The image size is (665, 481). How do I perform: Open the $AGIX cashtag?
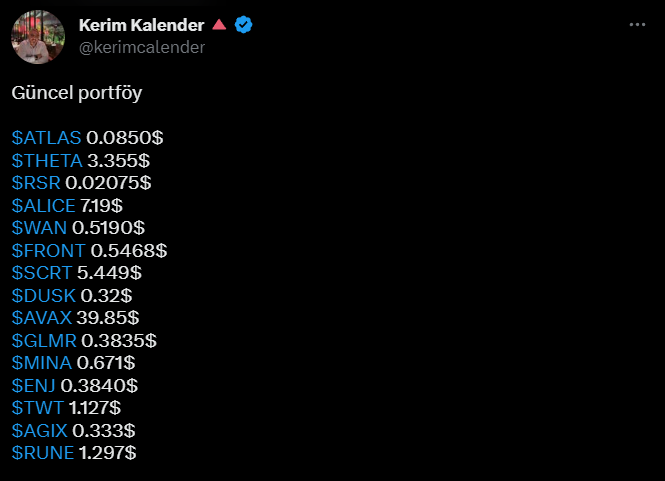pyautogui.click(x=41, y=430)
